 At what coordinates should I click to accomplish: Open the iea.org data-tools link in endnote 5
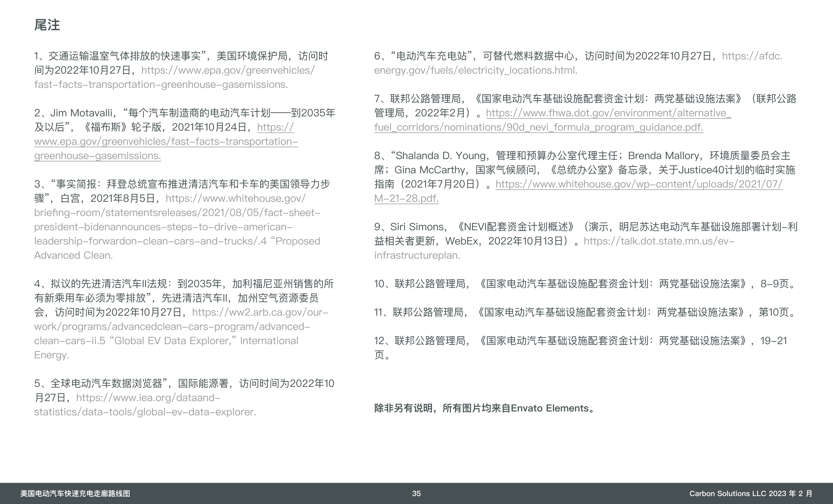pyautogui.click(x=148, y=398)
